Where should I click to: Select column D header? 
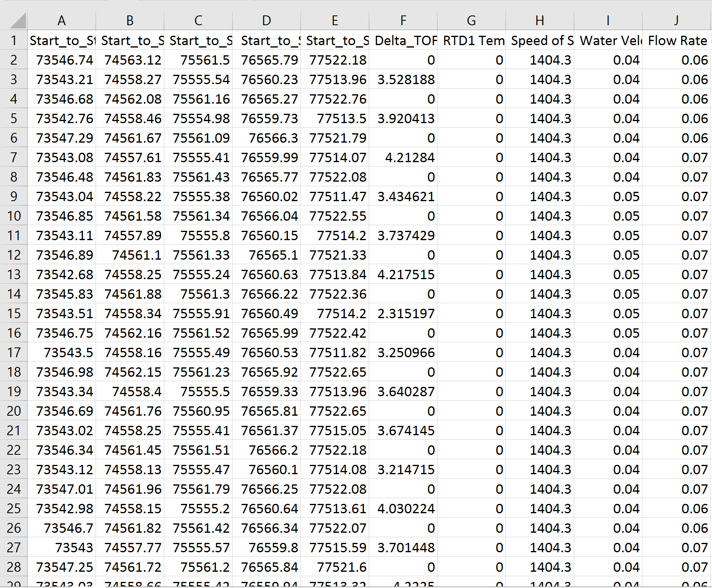click(x=266, y=20)
